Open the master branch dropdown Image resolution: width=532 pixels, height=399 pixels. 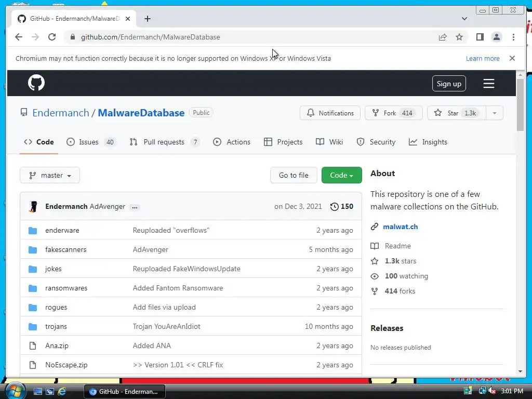pos(50,176)
